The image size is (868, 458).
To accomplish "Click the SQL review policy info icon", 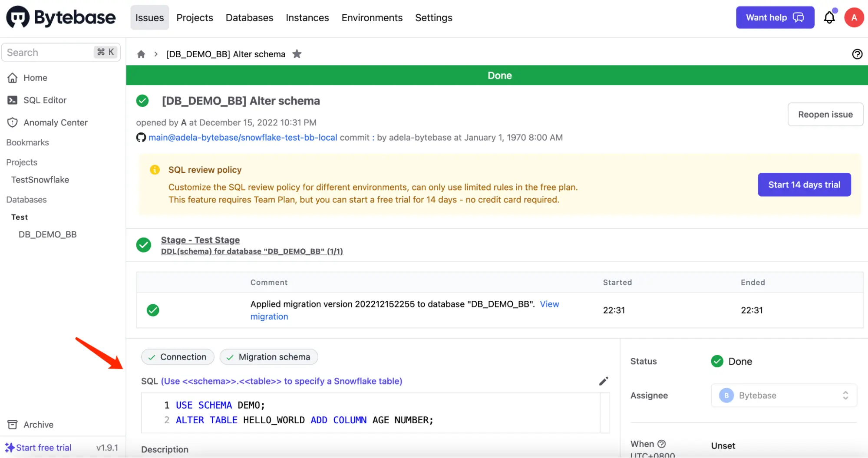I will (155, 170).
